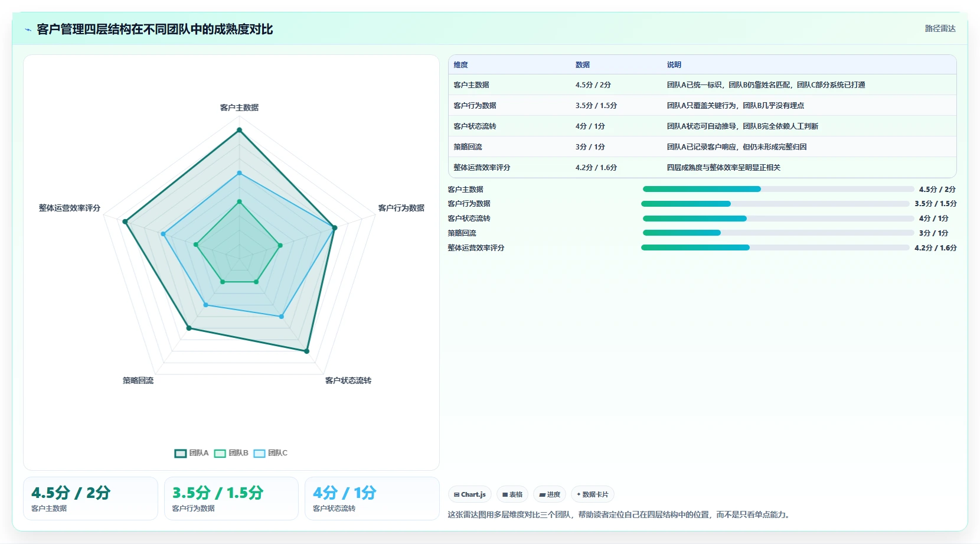Click table cell 4.5分 / 2分

coord(593,85)
